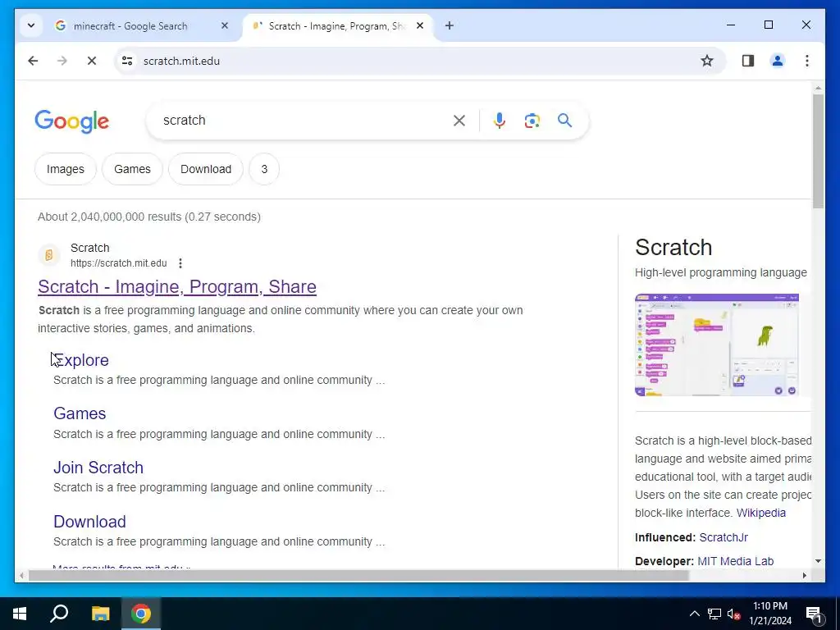Open the notification center icon

point(814,614)
